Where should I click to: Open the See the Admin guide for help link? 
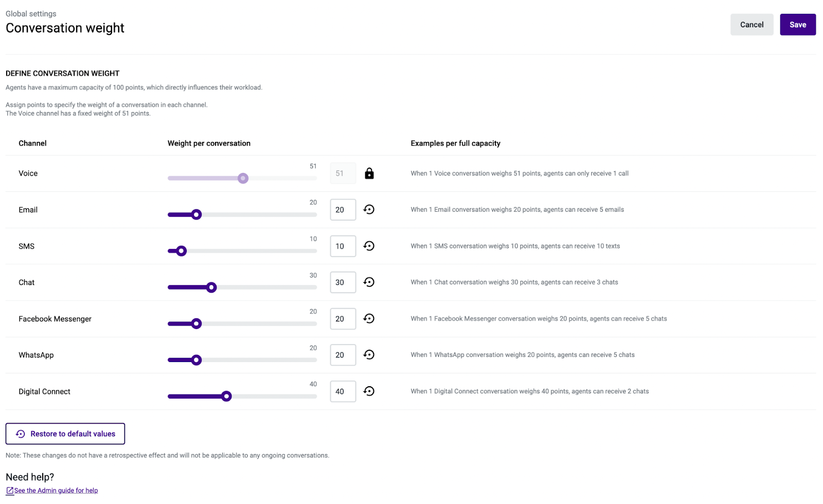(x=56, y=491)
